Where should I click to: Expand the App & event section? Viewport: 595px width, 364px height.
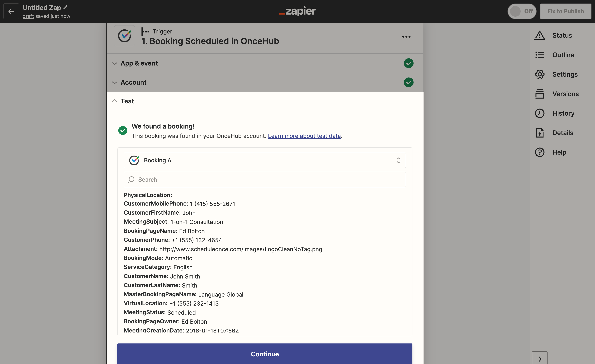point(265,63)
